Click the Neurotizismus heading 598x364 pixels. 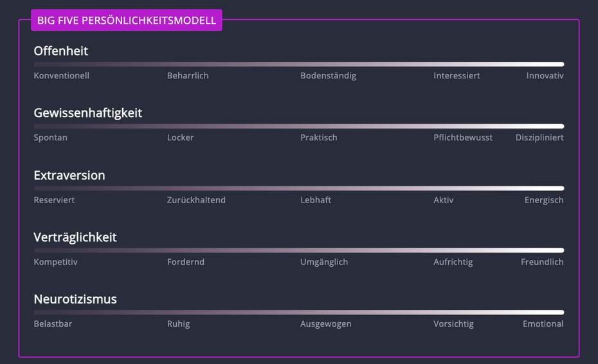75,300
